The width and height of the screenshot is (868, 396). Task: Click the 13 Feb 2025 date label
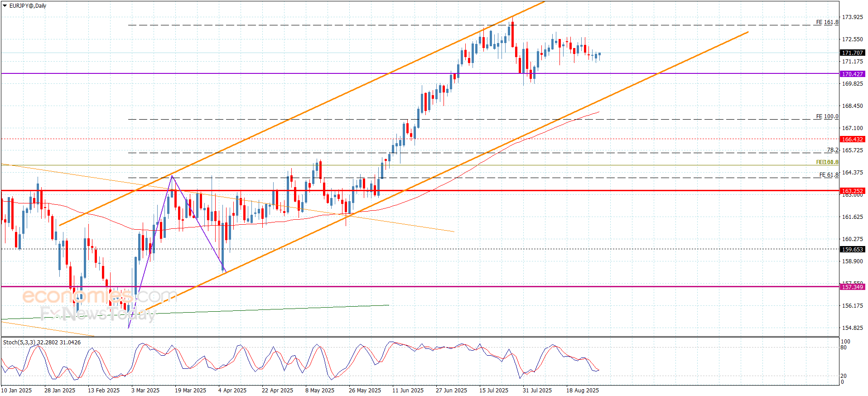(104, 391)
